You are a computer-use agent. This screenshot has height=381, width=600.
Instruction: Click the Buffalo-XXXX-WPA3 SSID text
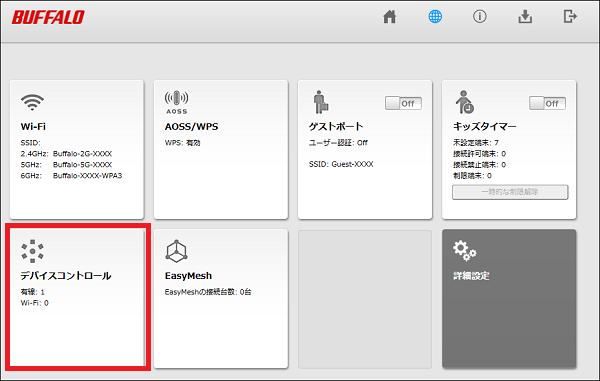coord(87,176)
